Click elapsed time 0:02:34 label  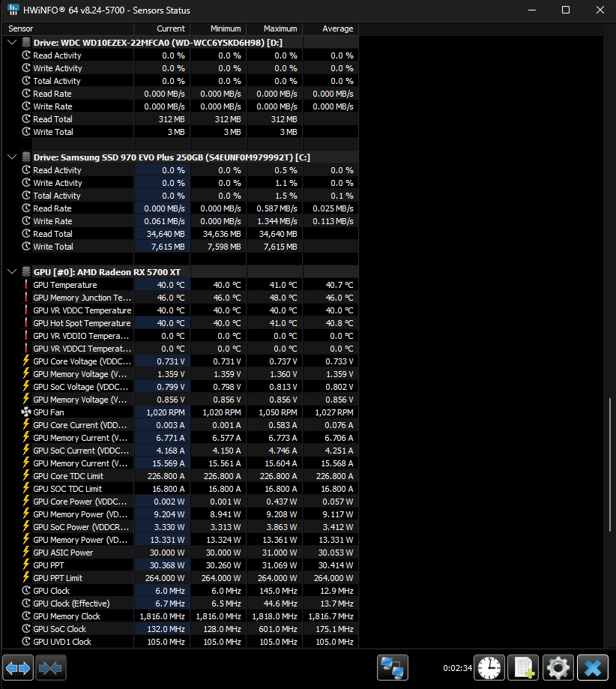457,668
